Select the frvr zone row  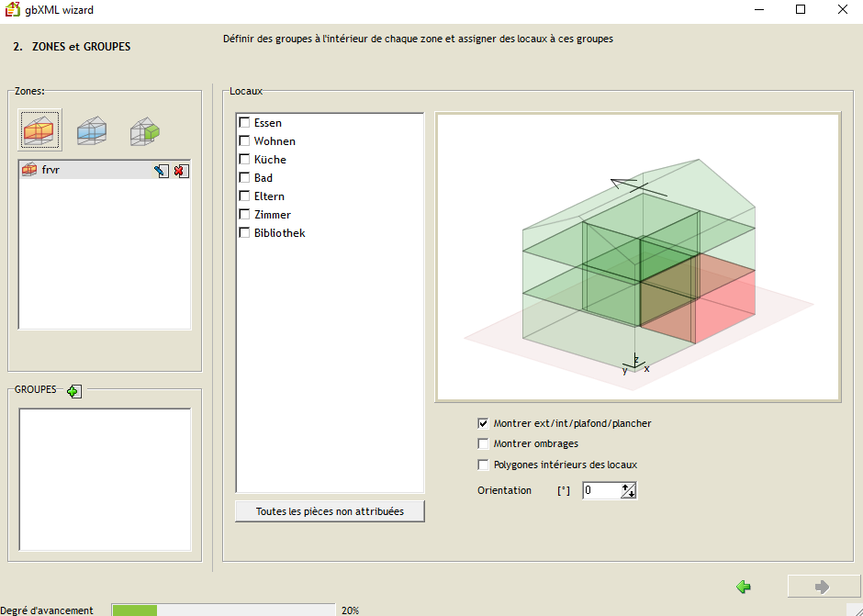105,170
